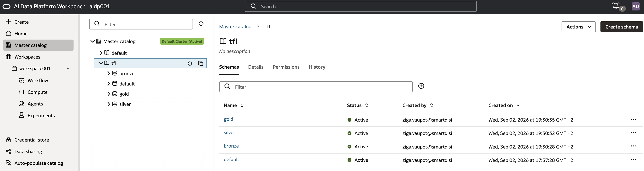Switch to the Permissions tab
Image resolution: width=644 pixels, height=171 pixels.
[x=286, y=67]
